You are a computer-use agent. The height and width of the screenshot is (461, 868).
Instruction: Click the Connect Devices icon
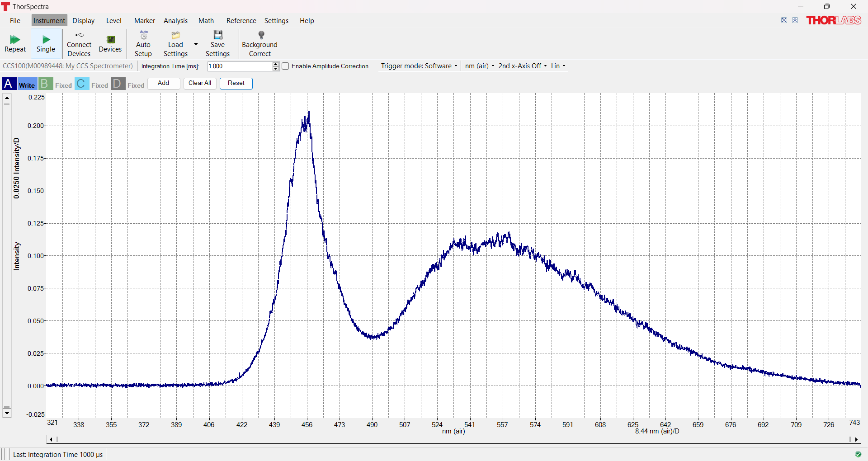79,44
